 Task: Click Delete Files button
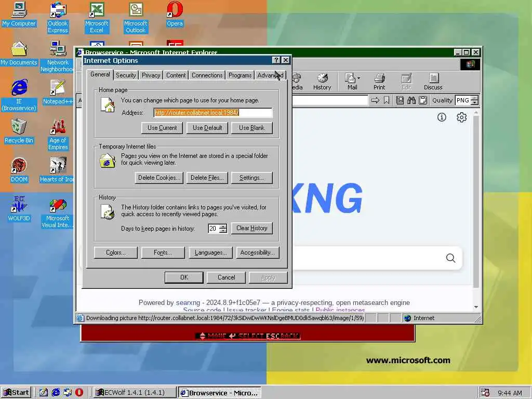point(207,178)
